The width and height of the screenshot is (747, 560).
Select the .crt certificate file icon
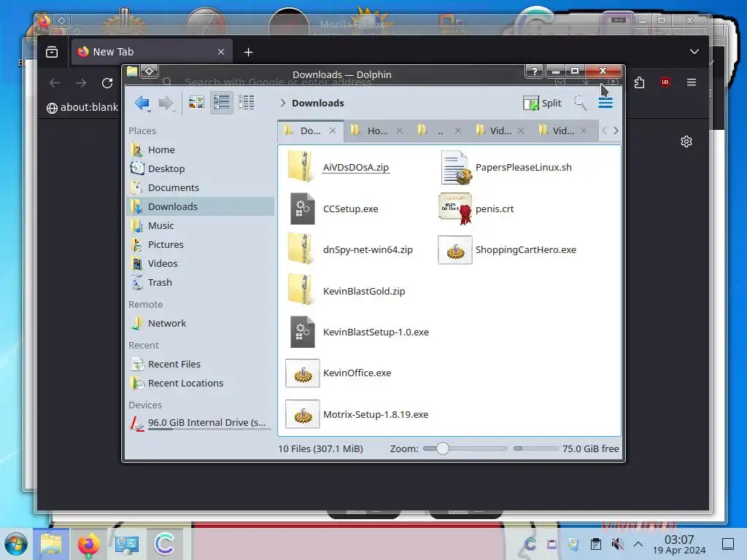455,208
